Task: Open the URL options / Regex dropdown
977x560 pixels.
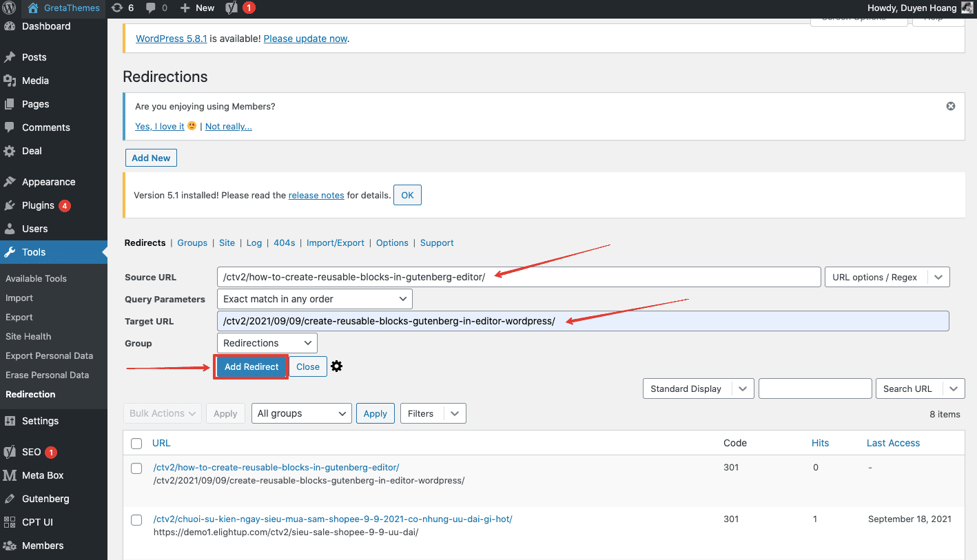Action: click(887, 277)
